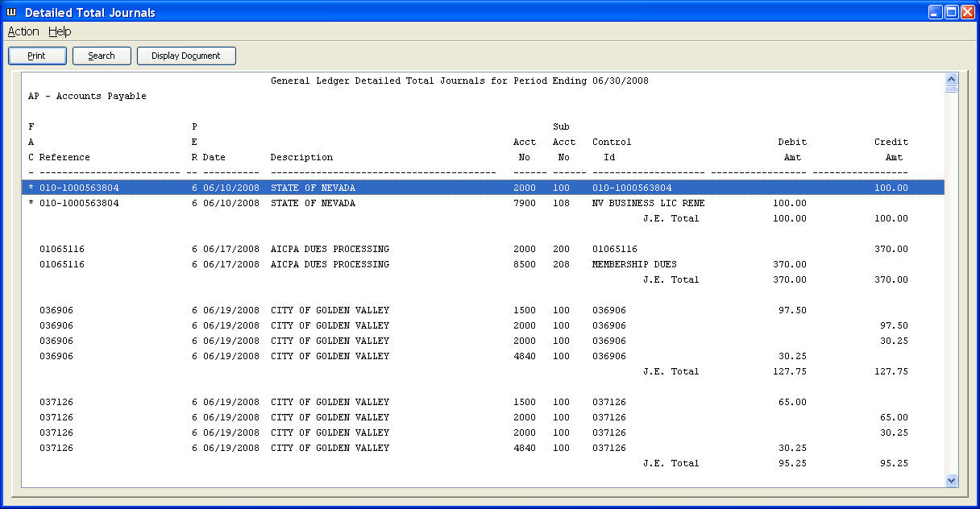
Task: Close the Detailed Total Journals window
Action: click(967, 12)
